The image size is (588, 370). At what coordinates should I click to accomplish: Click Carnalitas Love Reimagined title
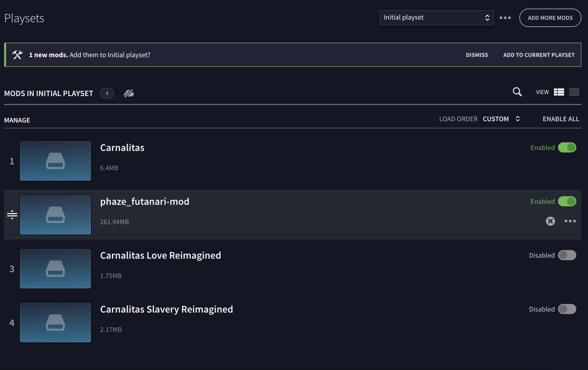point(160,255)
